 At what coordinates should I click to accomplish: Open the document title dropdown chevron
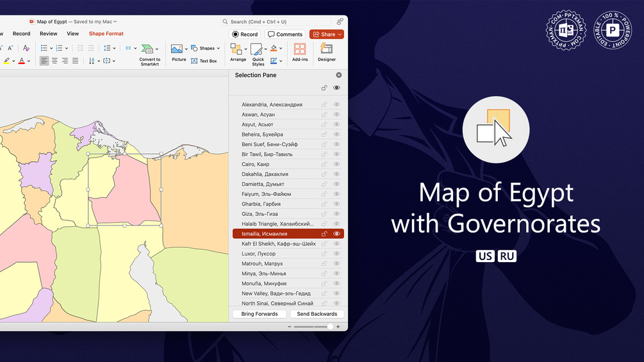[115, 21]
